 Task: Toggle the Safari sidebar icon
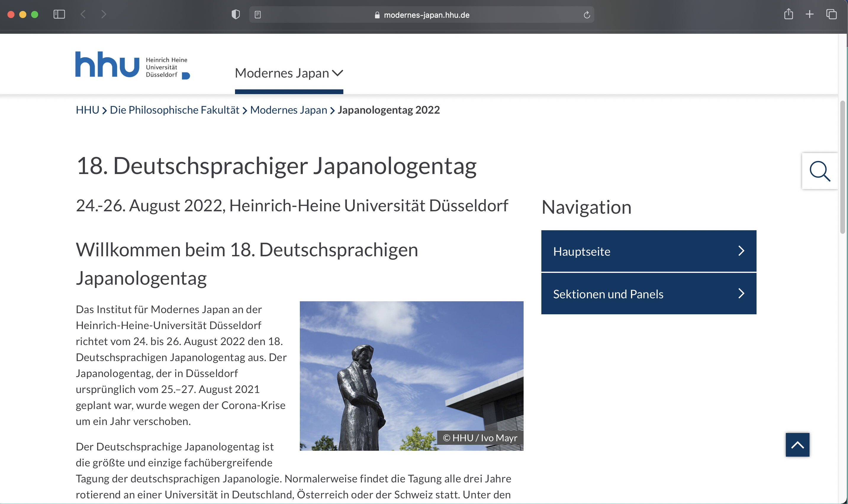tap(59, 14)
